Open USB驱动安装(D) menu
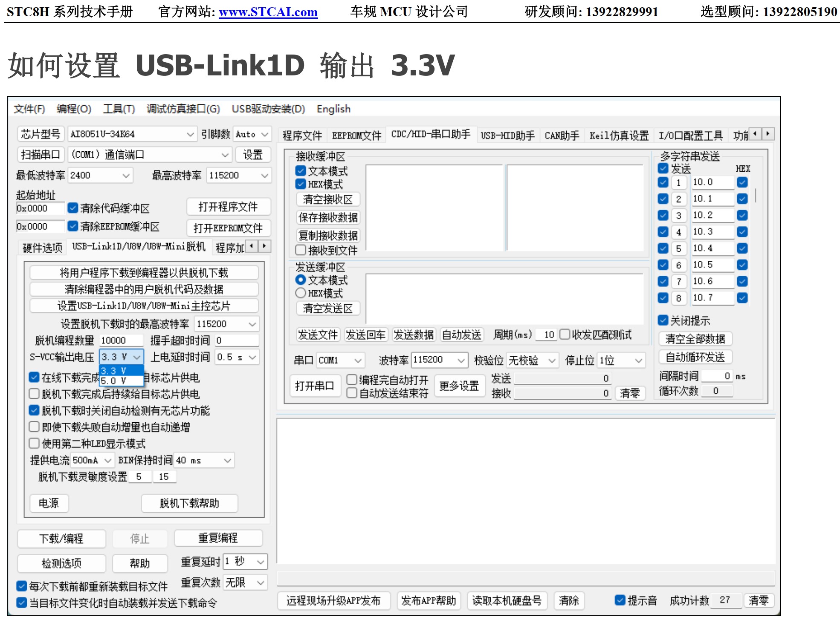The height and width of the screenshot is (620, 840). pos(268,109)
